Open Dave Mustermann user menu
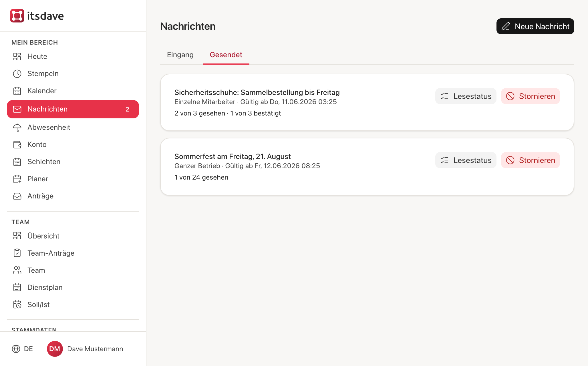 [85, 349]
